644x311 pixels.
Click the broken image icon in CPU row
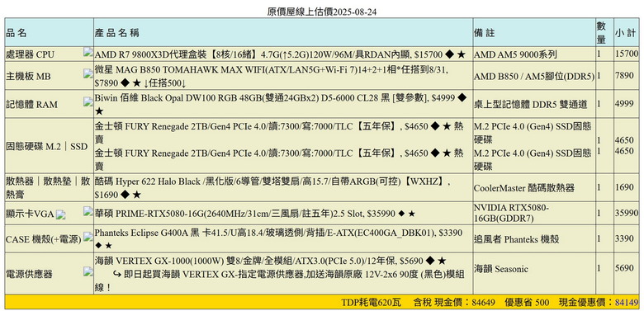pyautogui.click(x=88, y=52)
